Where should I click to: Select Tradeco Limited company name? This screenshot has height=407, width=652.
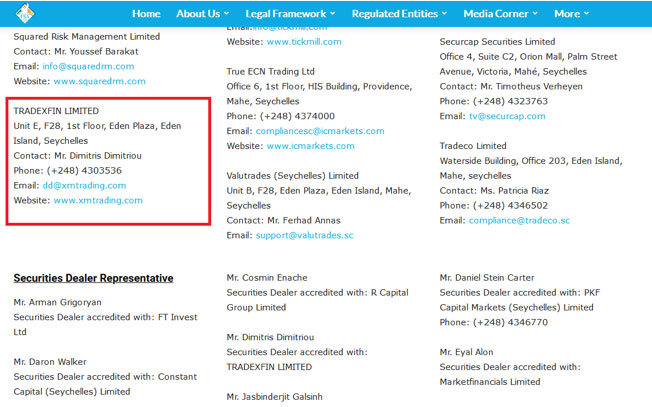(473, 146)
